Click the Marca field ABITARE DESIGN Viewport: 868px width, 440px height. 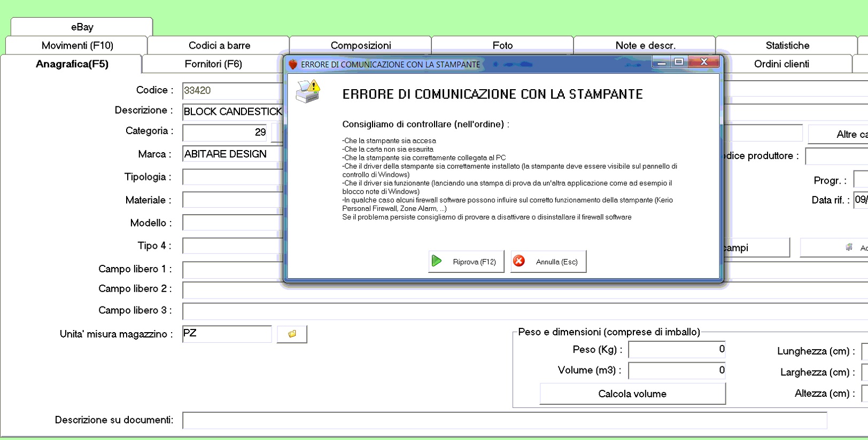click(233, 154)
